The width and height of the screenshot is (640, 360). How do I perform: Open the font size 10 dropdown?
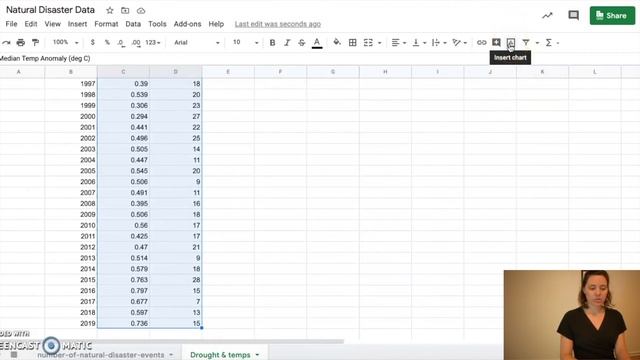[245, 42]
